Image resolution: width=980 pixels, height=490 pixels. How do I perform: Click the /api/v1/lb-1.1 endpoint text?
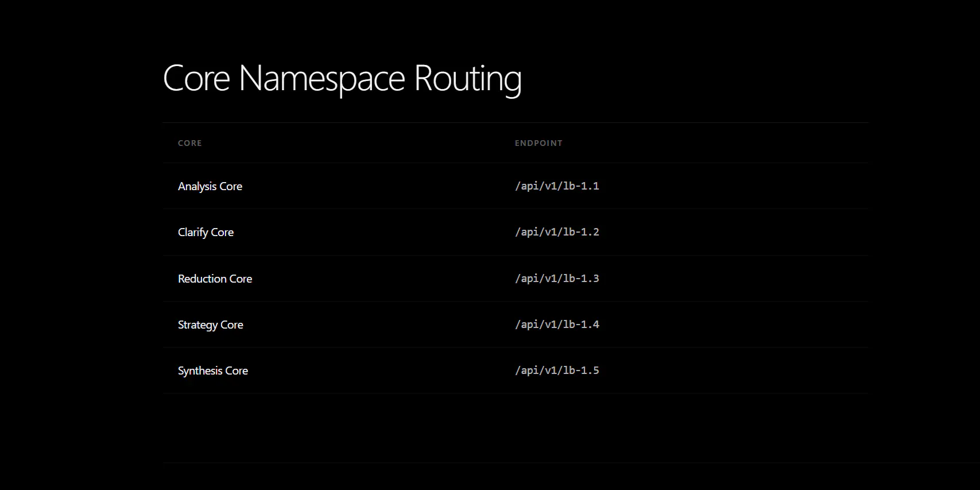(x=557, y=186)
